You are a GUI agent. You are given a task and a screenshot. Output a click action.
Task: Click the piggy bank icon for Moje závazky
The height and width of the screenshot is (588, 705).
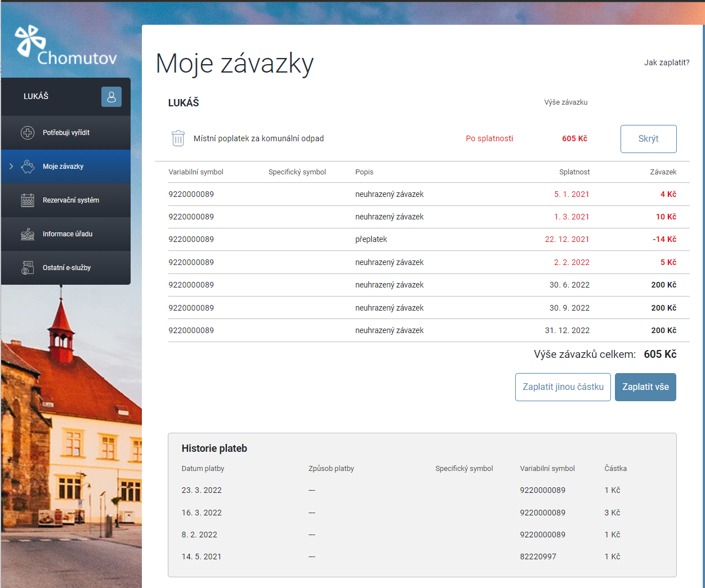(28, 167)
